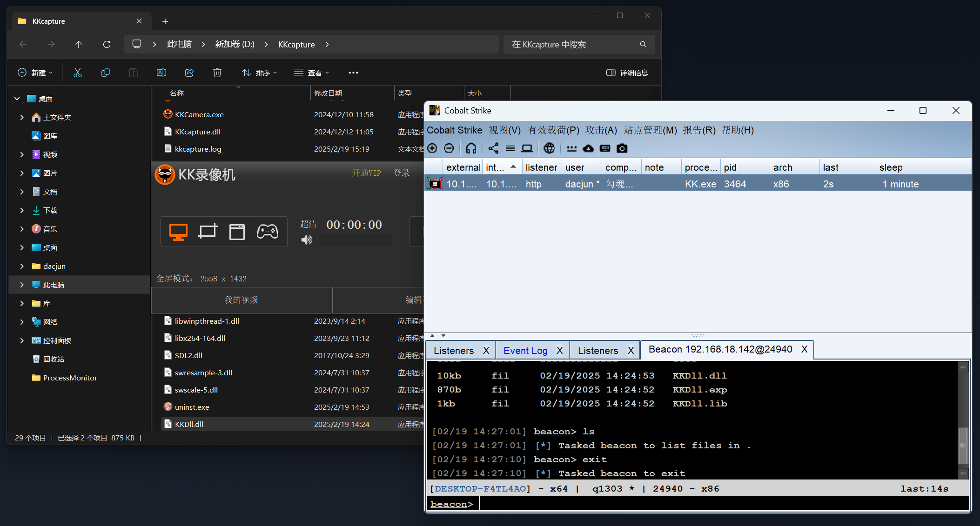Screen dimensions: 980x526
Task: Open ProcessMonitor folder in navigation tree
Action: pyautogui.click(x=70, y=378)
